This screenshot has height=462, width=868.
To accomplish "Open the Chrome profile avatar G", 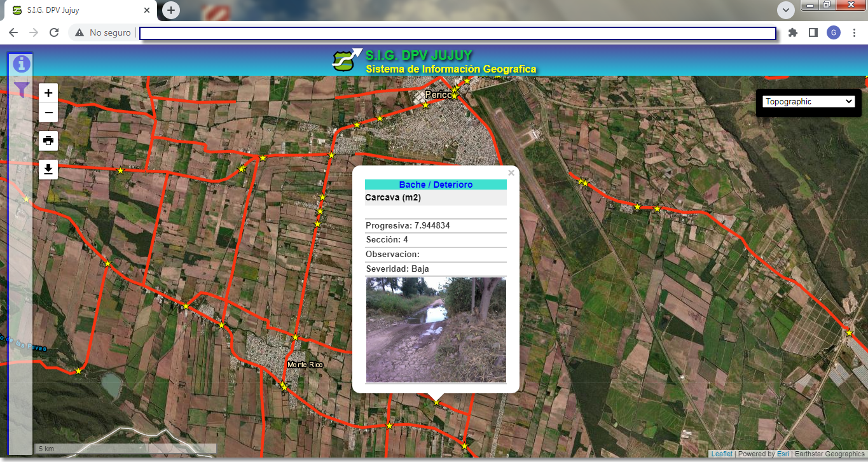I will [833, 32].
